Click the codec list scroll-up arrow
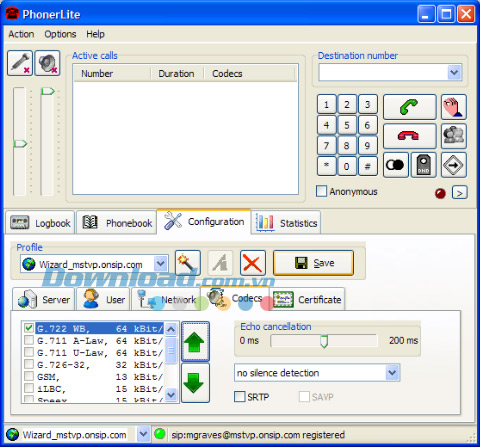 click(x=171, y=330)
